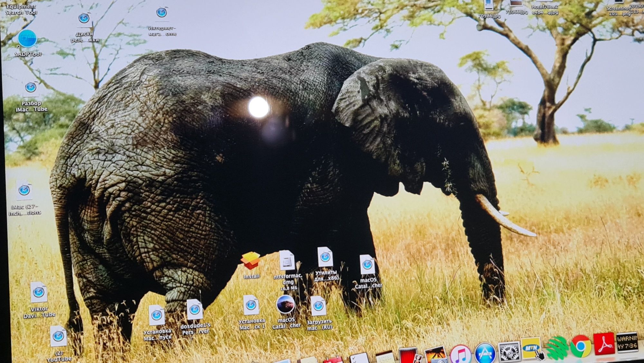Screen dimensions: 644x363
Task: Open System Preferences gear icon
Action: click(509, 351)
